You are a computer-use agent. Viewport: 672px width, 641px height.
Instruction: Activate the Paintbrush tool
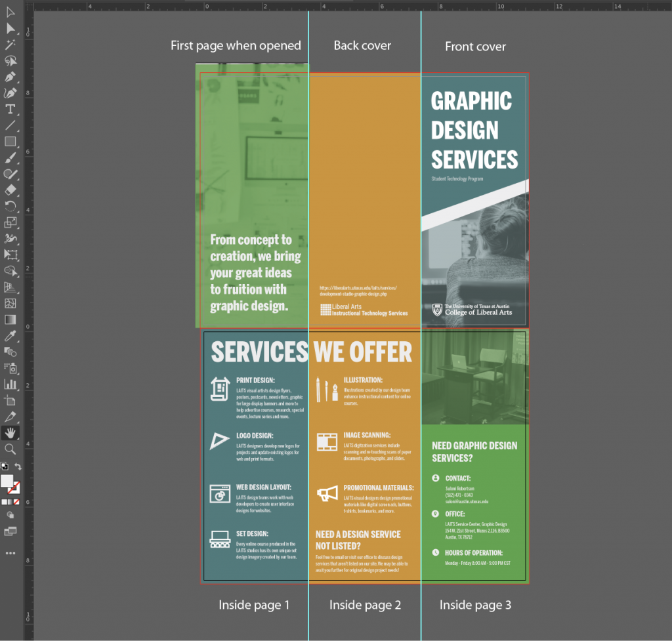(10, 157)
